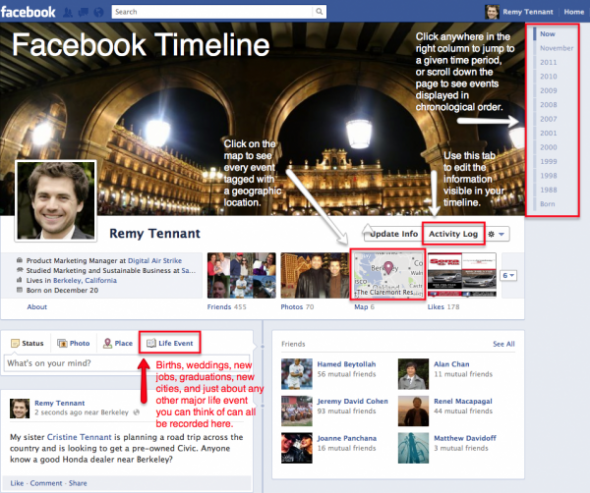
Task: Jump to 1999 in the timeline column
Action: click(548, 161)
